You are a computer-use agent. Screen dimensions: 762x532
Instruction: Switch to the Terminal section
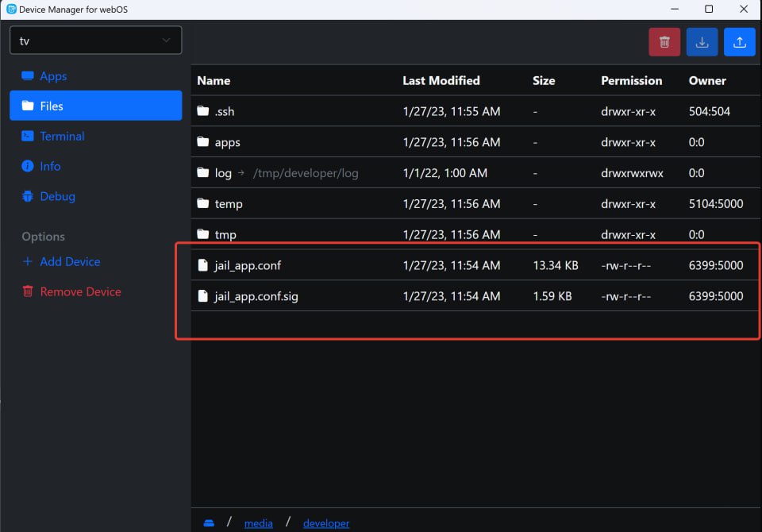62,137
